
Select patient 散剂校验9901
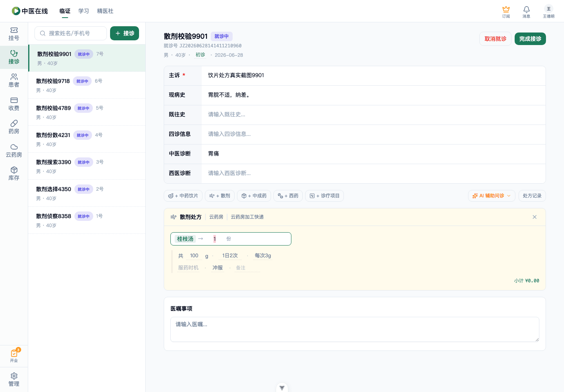click(x=87, y=58)
